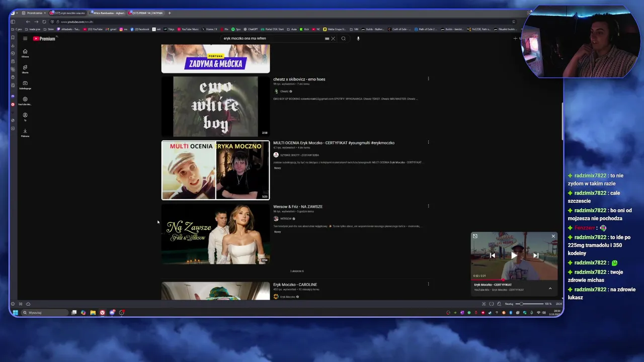Skip to previous track in miniplayer
The image size is (644, 362).
tap(493, 255)
